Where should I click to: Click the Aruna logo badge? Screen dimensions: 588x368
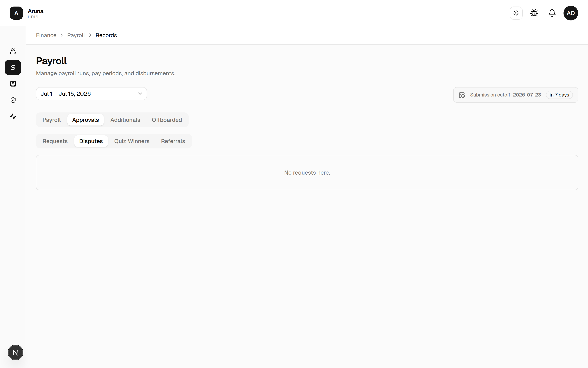coord(16,13)
